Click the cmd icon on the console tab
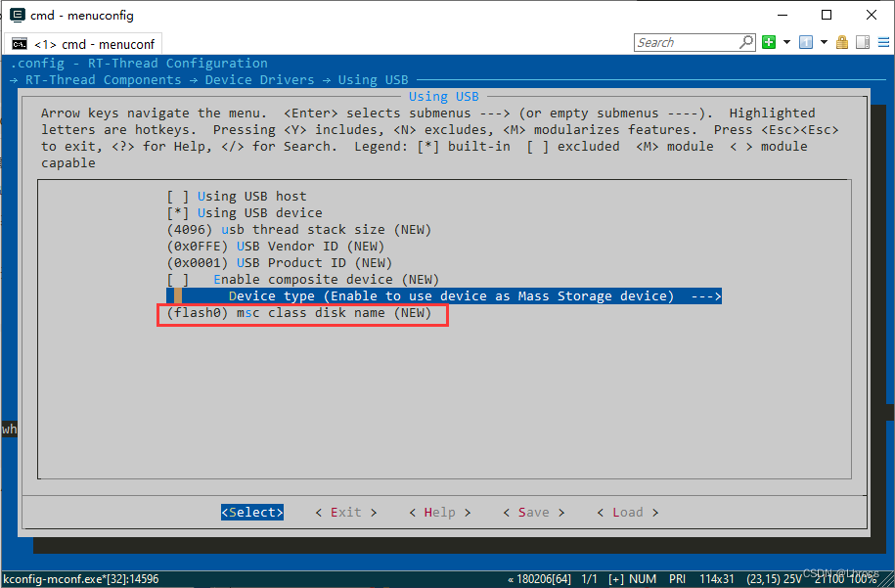The width and height of the screenshot is (895, 588). [20, 44]
